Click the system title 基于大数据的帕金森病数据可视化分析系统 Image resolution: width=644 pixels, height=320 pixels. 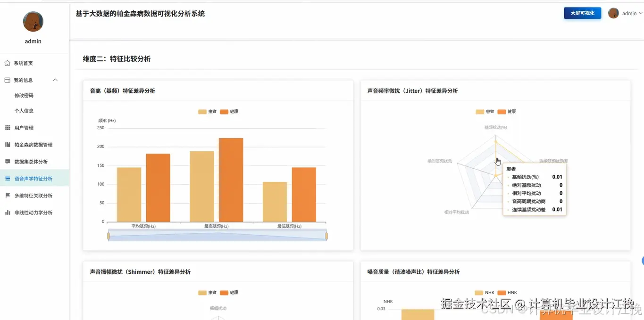pyautogui.click(x=140, y=14)
